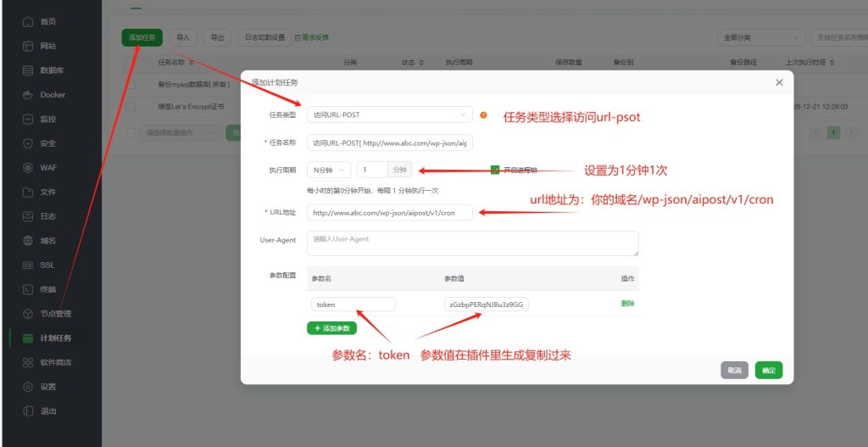Click the green 添加任务 button
The height and width of the screenshot is (447, 868).
(x=142, y=37)
